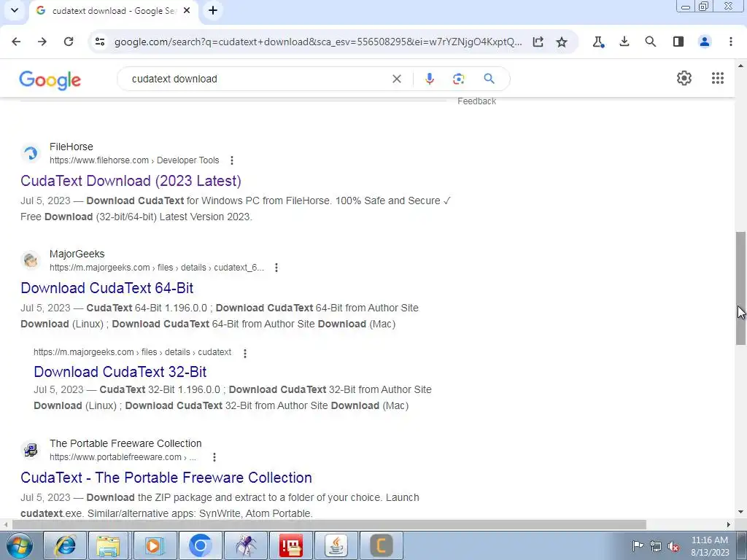Screen dimensions: 747x560
Task: Click the vertical scrollbar thumb
Action: click(x=740, y=288)
